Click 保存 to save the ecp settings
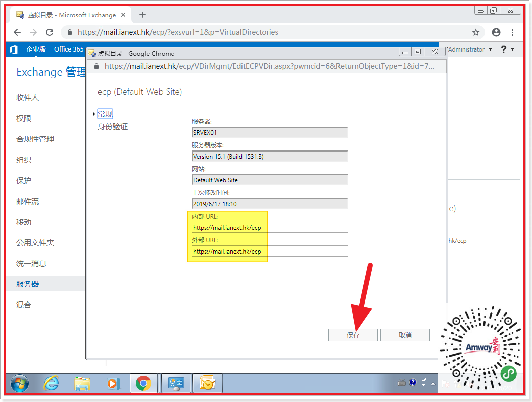 353,335
